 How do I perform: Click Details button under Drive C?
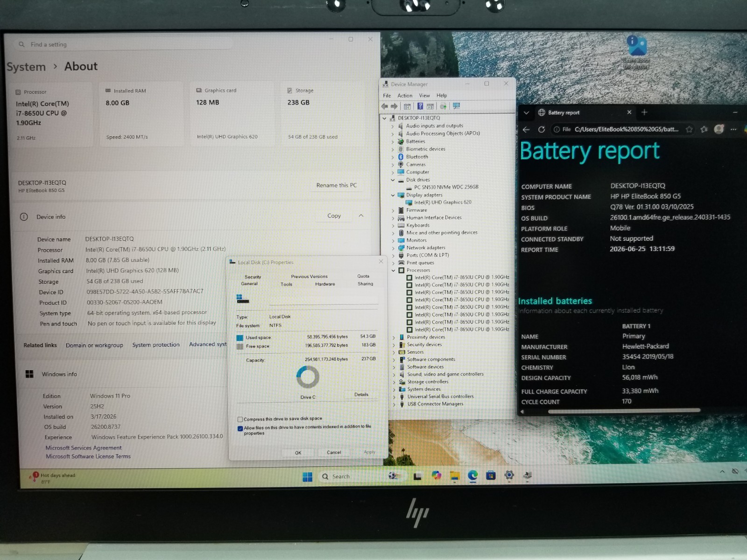click(x=361, y=394)
